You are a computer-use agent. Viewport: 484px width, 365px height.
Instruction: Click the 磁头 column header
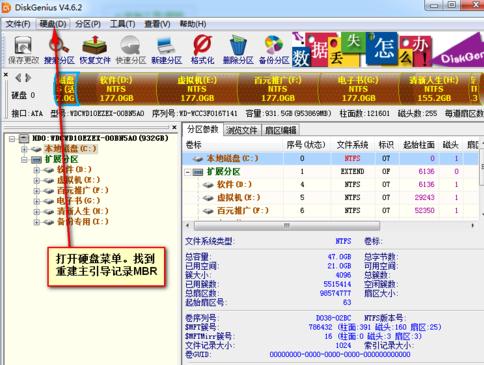[x=450, y=145]
